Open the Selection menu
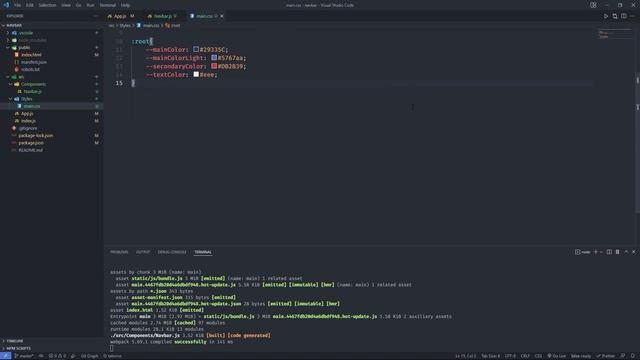Viewport: 640px width, 360px height. (47, 5)
